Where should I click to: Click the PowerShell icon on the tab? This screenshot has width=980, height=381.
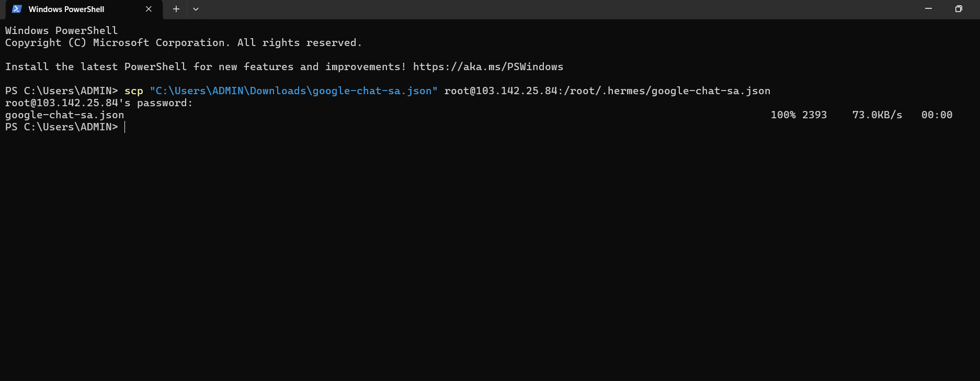click(x=17, y=9)
